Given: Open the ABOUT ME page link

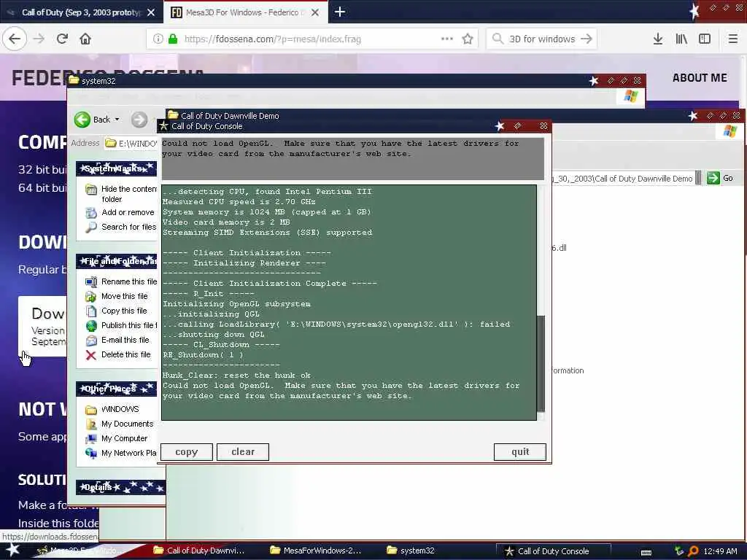Looking at the screenshot, I should pos(700,77).
